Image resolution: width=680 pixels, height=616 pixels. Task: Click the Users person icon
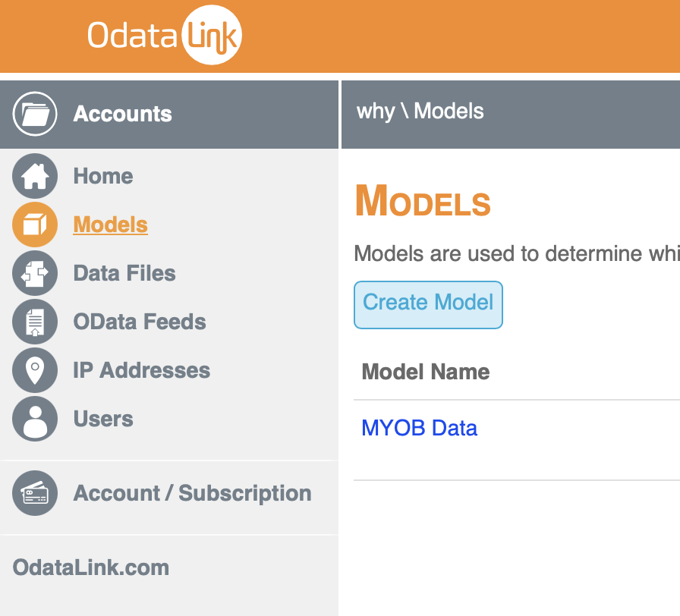35,419
